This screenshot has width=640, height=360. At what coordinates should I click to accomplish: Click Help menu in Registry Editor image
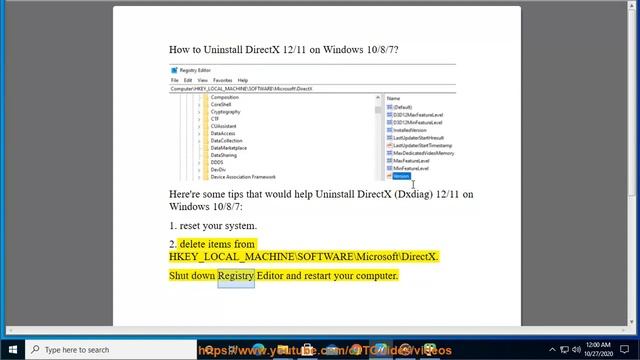point(243,80)
